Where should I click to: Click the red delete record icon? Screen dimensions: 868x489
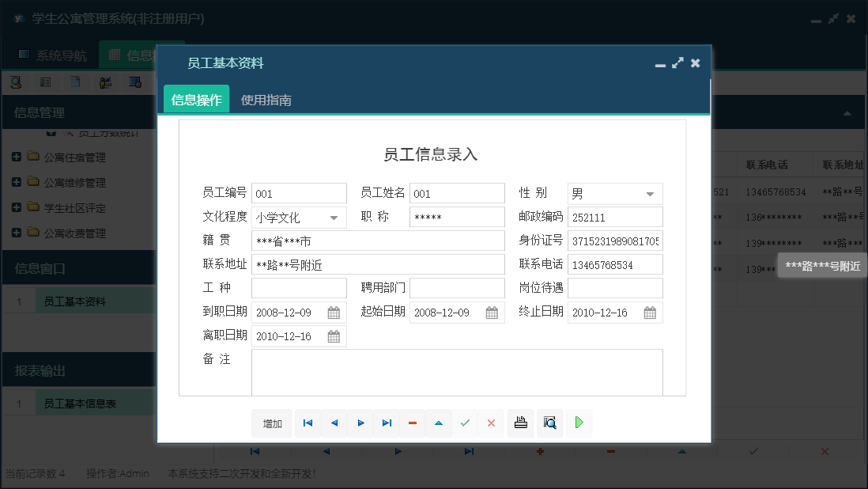412,423
